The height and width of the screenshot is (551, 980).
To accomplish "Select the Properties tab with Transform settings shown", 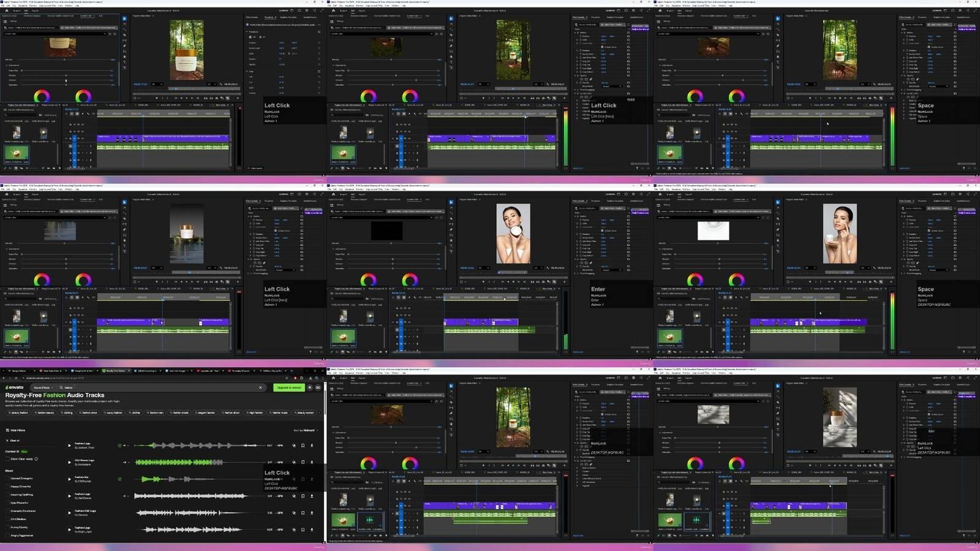I will point(268,17).
